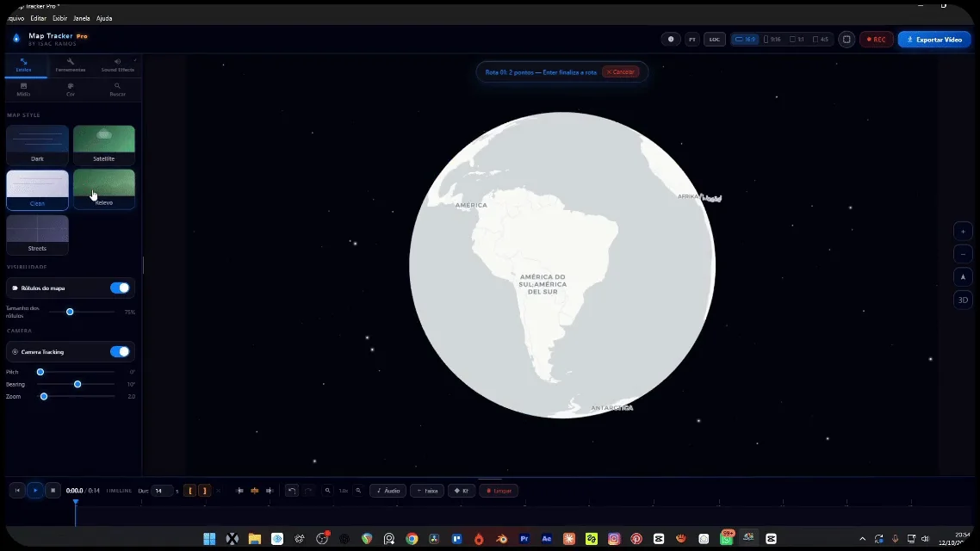Click the PT language button

click(x=692, y=40)
